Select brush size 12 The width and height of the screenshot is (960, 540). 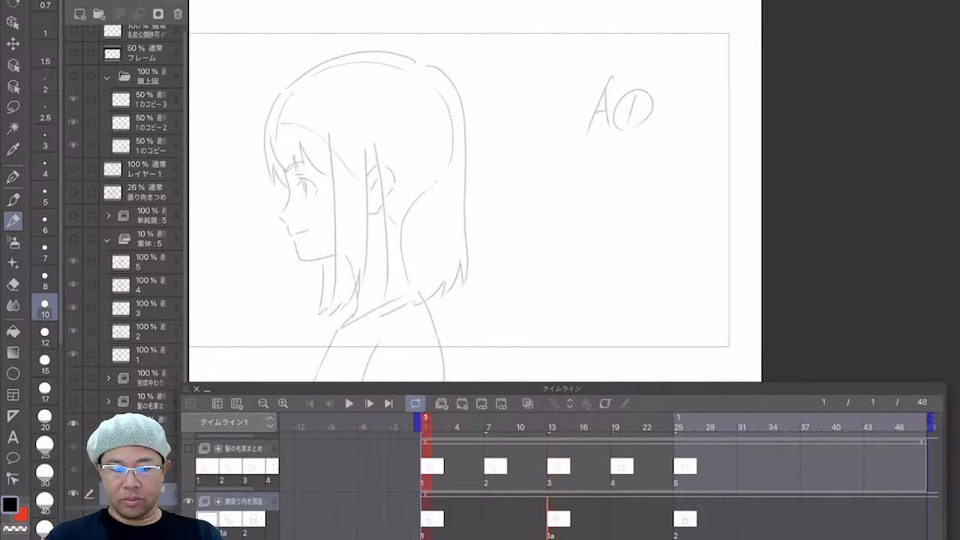pyautogui.click(x=45, y=336)
